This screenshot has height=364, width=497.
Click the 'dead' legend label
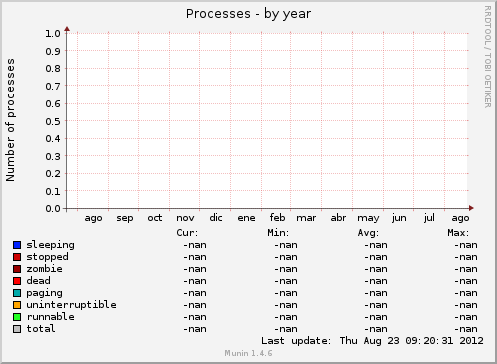(x=38, y=281)
